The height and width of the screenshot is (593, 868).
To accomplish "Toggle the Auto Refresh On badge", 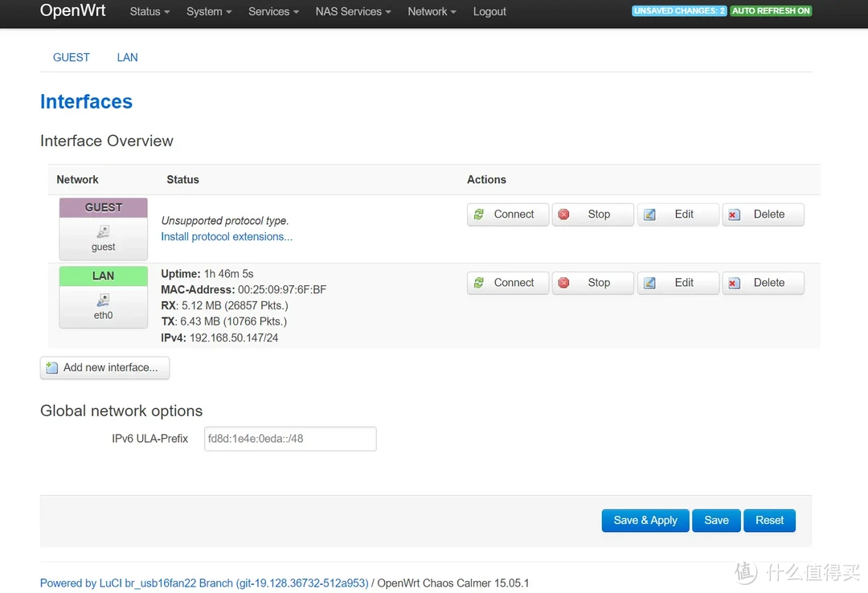I will (771, 11).
